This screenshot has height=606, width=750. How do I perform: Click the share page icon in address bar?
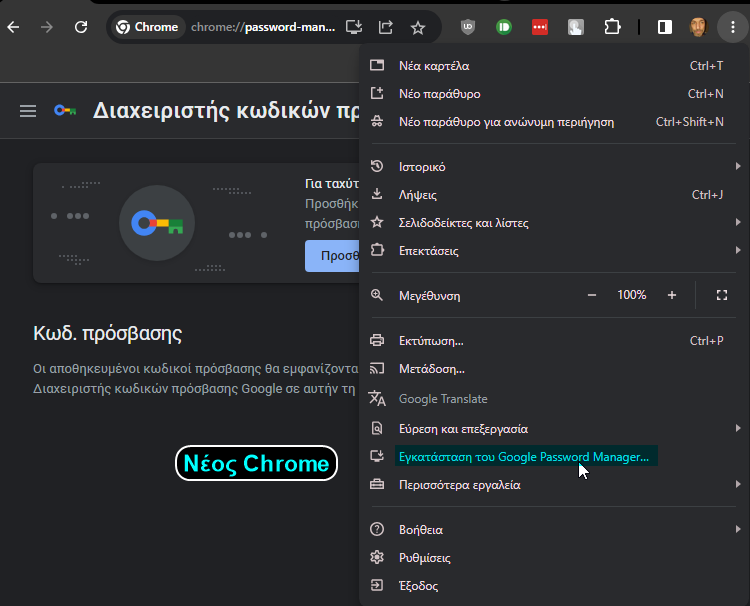tap(386, 27)
